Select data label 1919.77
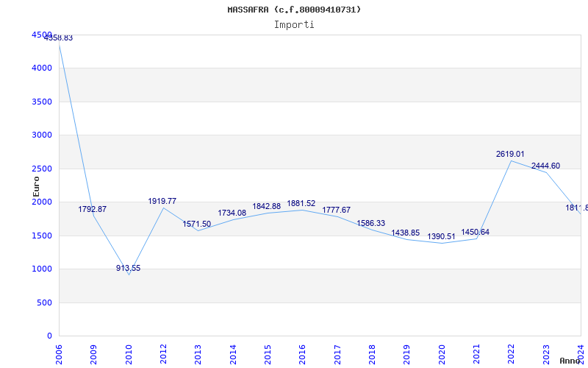This screenshot has width=588, height=368. point(162,201)
